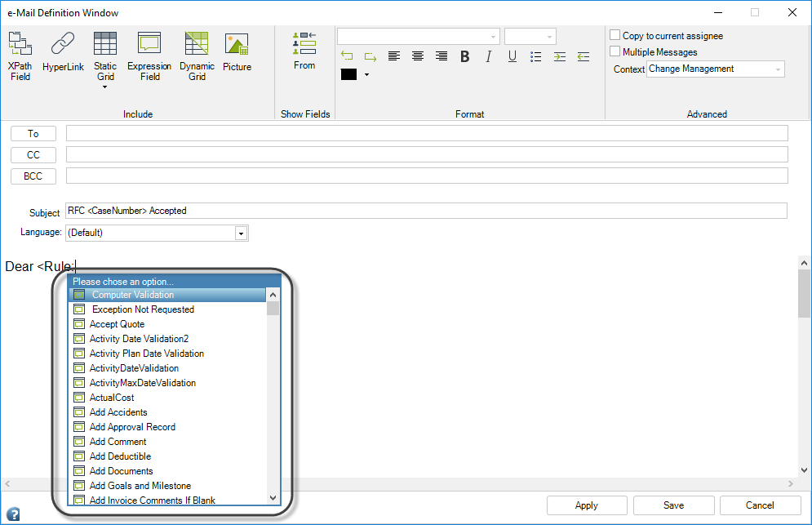Insert an Expression Field
Viewport: 812px width, 525px height.
pos(149,56)
